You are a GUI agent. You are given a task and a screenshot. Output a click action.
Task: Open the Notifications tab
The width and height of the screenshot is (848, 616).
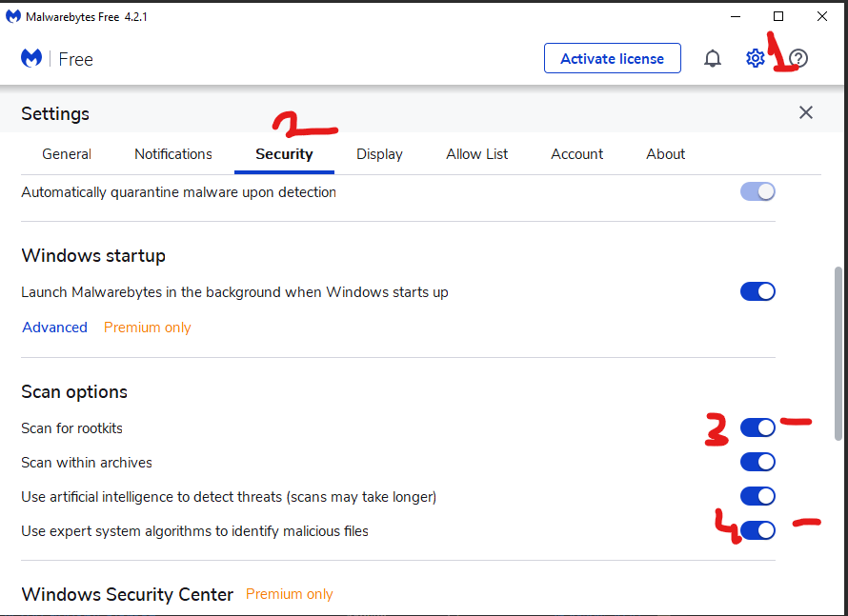(173, 154)
